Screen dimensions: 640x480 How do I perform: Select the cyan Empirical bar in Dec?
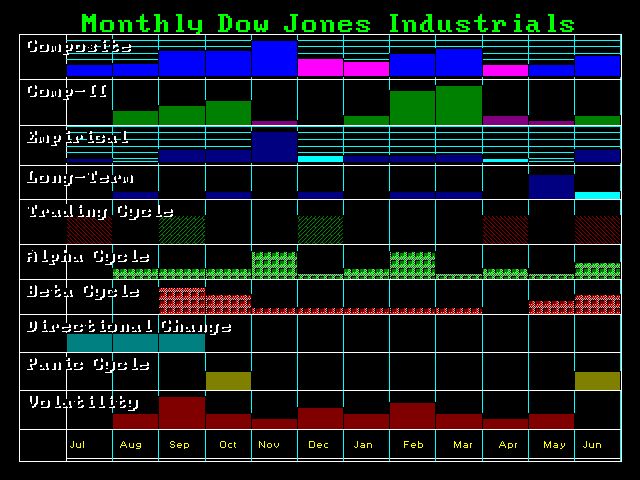[x=320, y=159]
